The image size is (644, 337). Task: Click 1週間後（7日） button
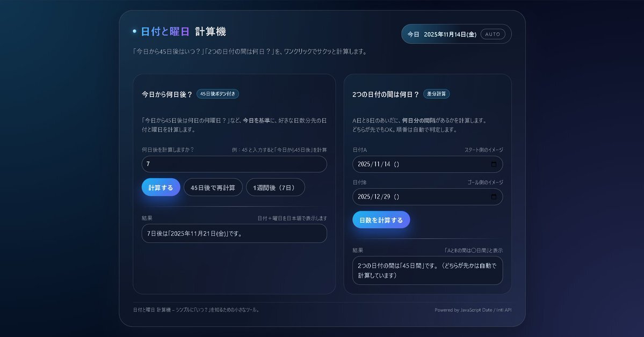pos(275,187)
